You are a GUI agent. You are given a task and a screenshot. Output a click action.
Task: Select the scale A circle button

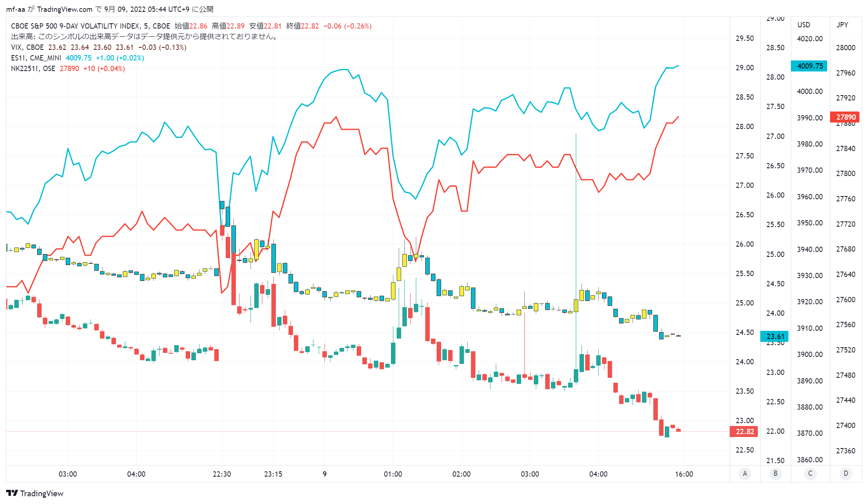tap(745, 473)
